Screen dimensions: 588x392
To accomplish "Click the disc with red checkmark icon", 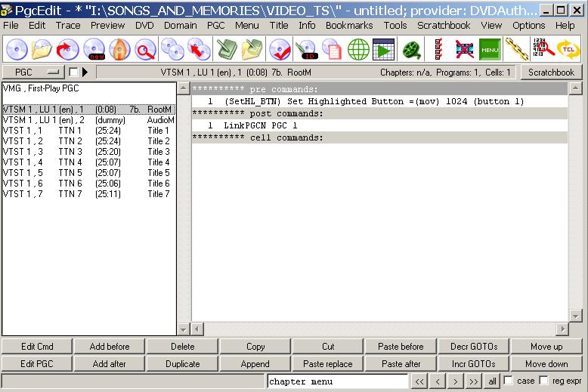I will [280, 49].
